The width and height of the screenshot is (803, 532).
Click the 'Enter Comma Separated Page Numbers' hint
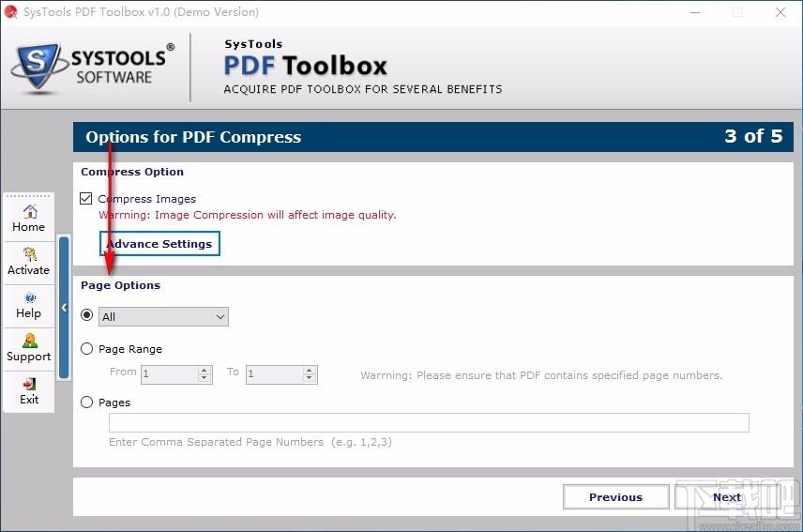pos(250,442)
